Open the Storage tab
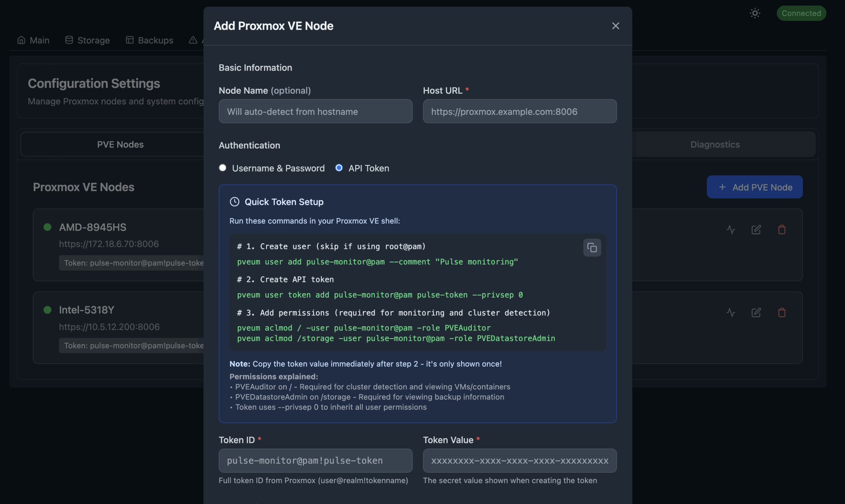Screen dimensions: 845x504 click(x=87, y=40)
